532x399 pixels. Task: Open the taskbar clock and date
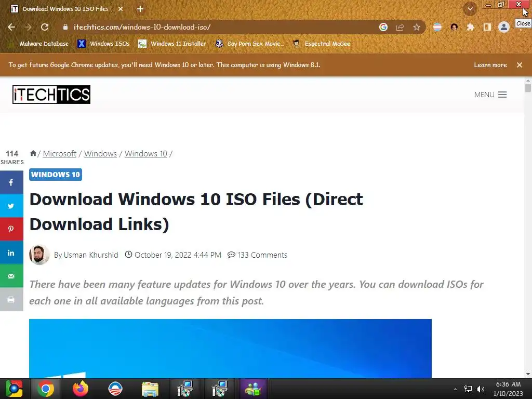tap(508, 389)
